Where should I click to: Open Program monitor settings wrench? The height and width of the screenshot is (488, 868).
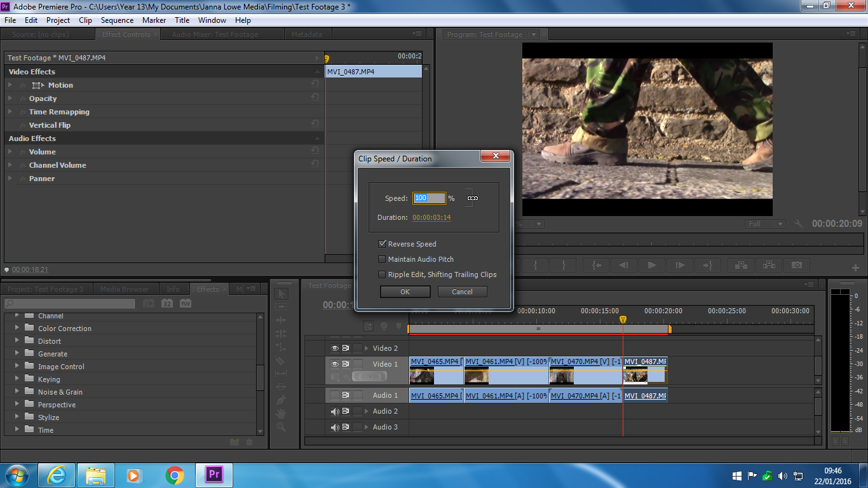(x=799, y=224)
